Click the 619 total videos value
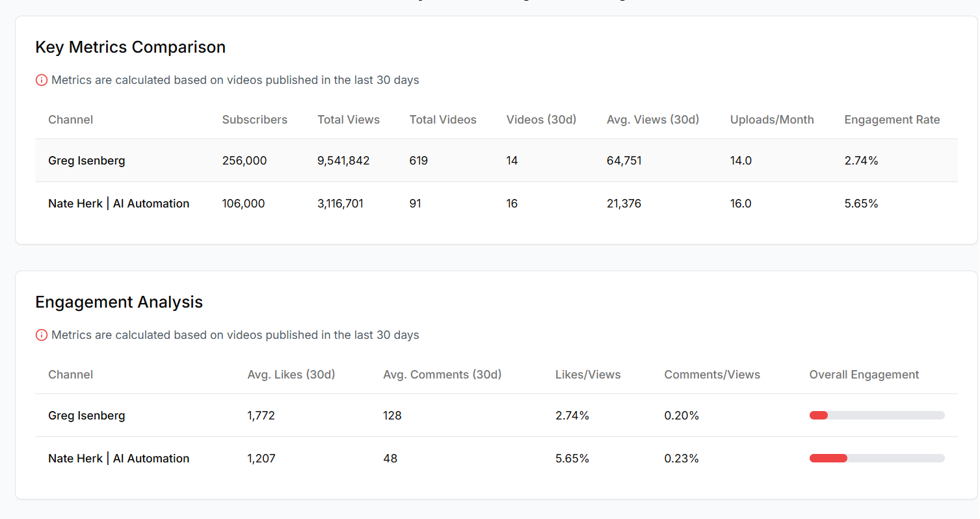The image size is (980, 519). (419, 161)
